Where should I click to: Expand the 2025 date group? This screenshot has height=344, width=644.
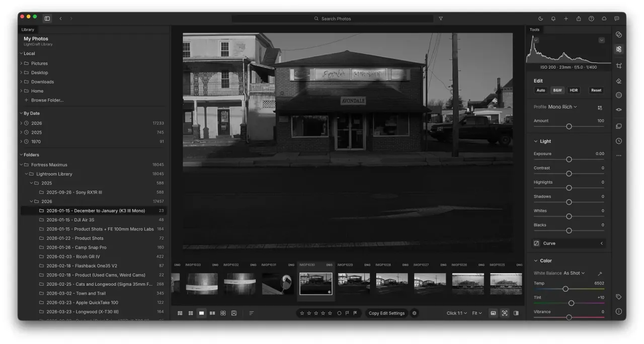tap(21, 132)
